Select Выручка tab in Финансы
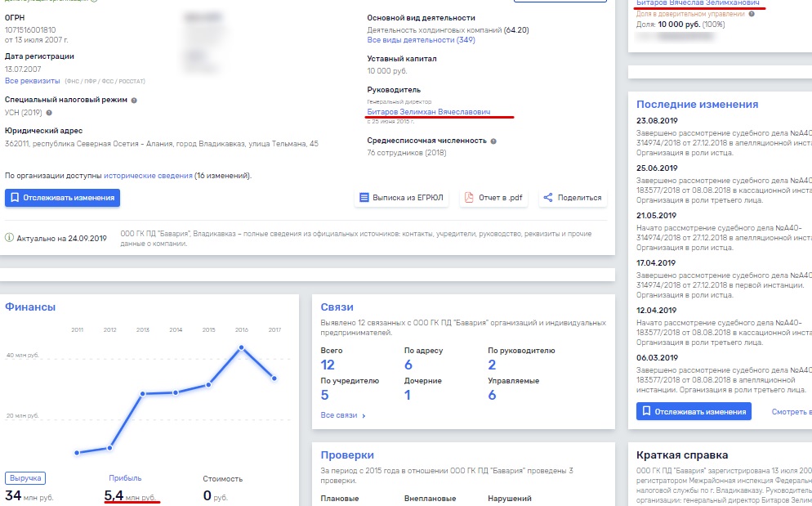812x506 pixels. tap(25, 478)
